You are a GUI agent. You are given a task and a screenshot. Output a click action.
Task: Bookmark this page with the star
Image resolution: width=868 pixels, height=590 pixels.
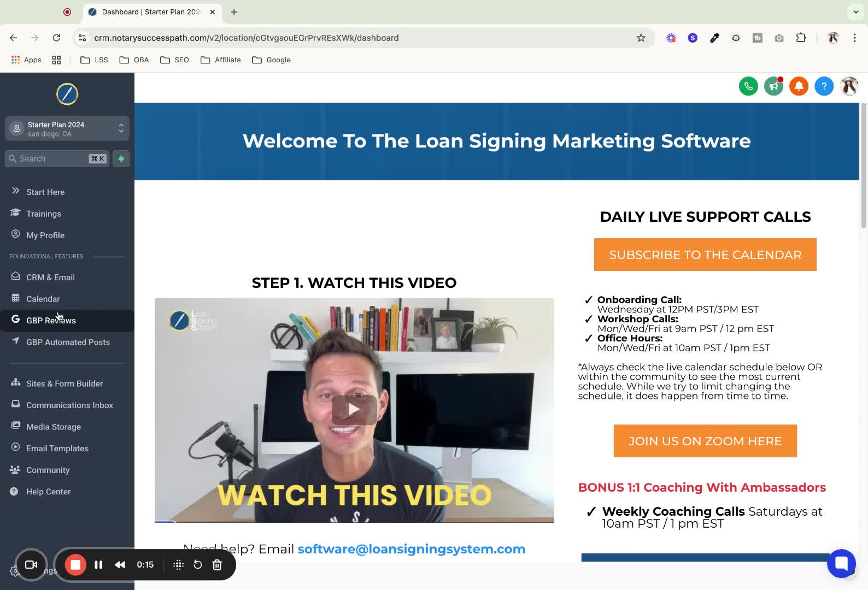click(x=641, y=38)
